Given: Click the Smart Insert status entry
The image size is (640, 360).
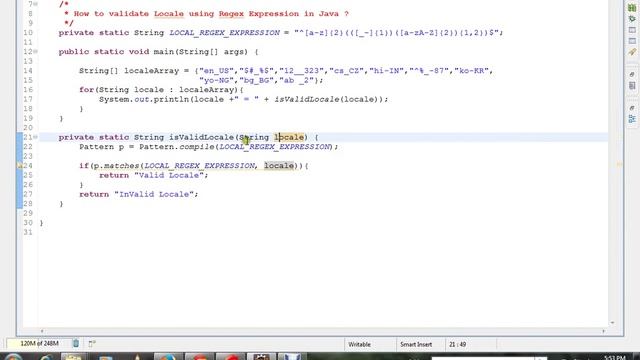Looking at the screenshot, I should coord(416,344).
